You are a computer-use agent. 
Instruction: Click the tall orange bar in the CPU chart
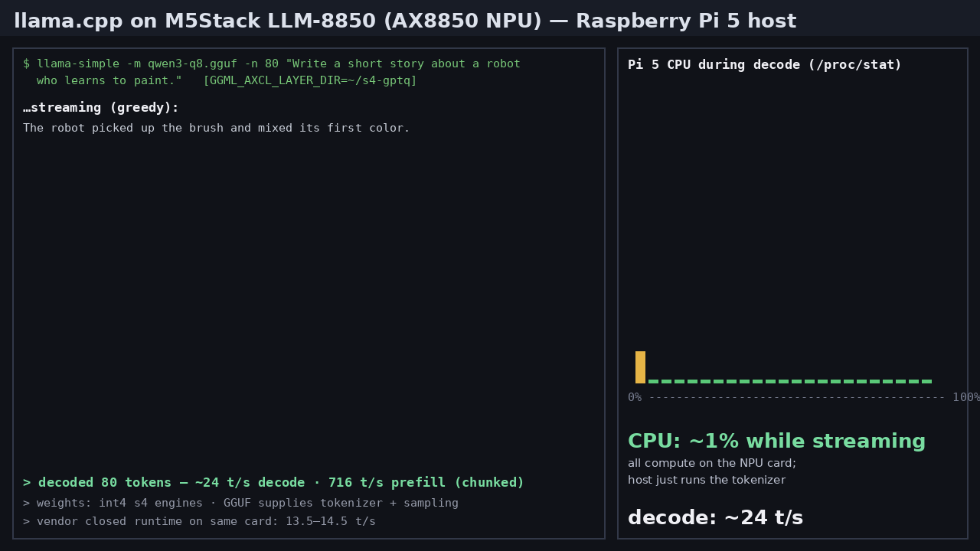[640, 367]
